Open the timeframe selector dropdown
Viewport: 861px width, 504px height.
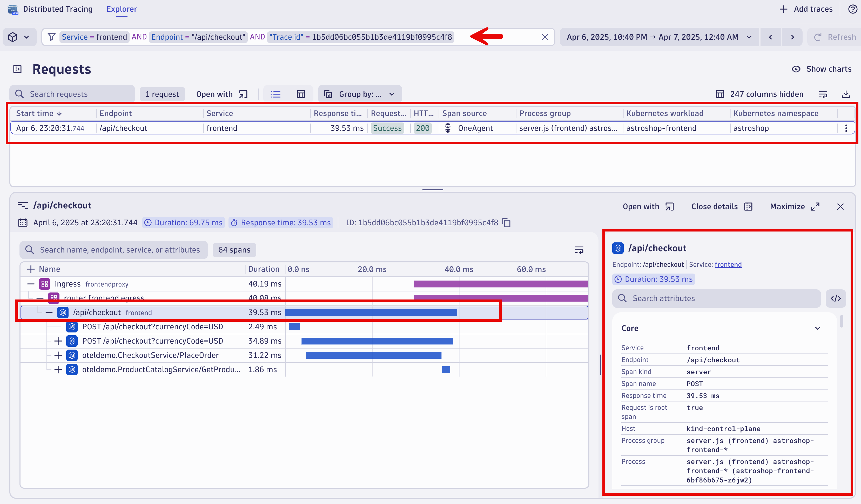pyautogui.click(x=660, y=37)
